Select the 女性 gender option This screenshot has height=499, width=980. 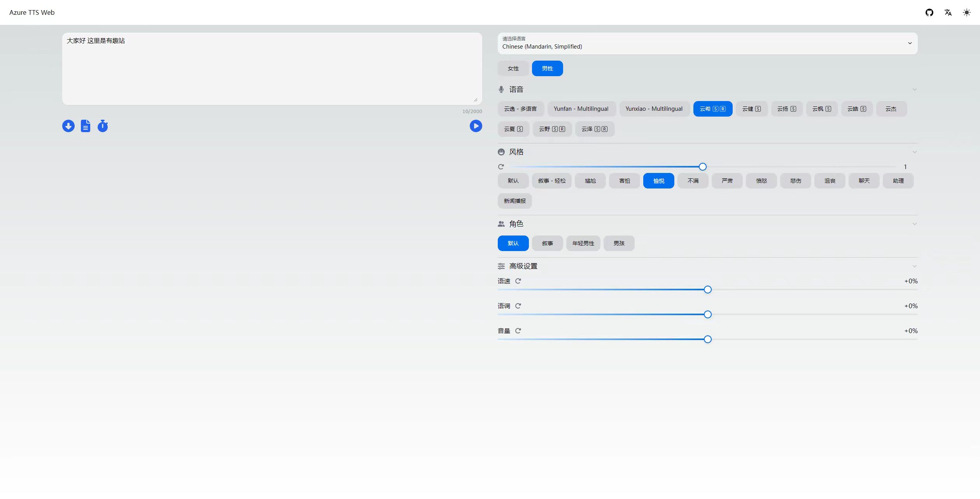pyautogui.click(x=513, y=68)
